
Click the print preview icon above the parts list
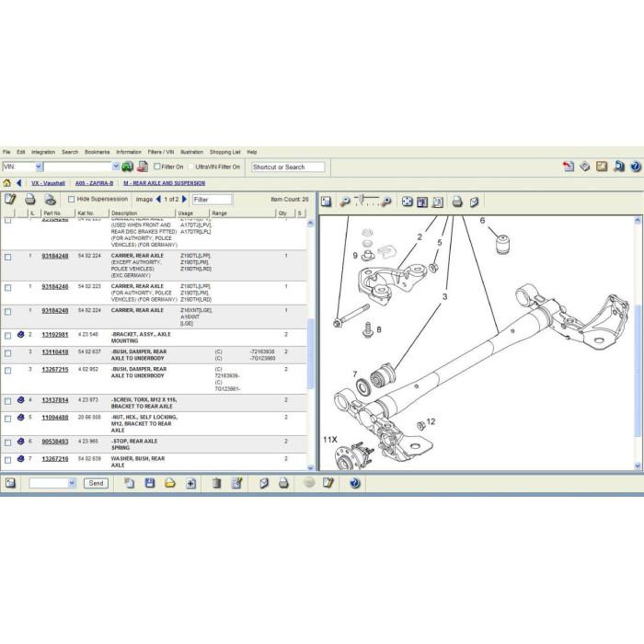click(x=50, y=200)
